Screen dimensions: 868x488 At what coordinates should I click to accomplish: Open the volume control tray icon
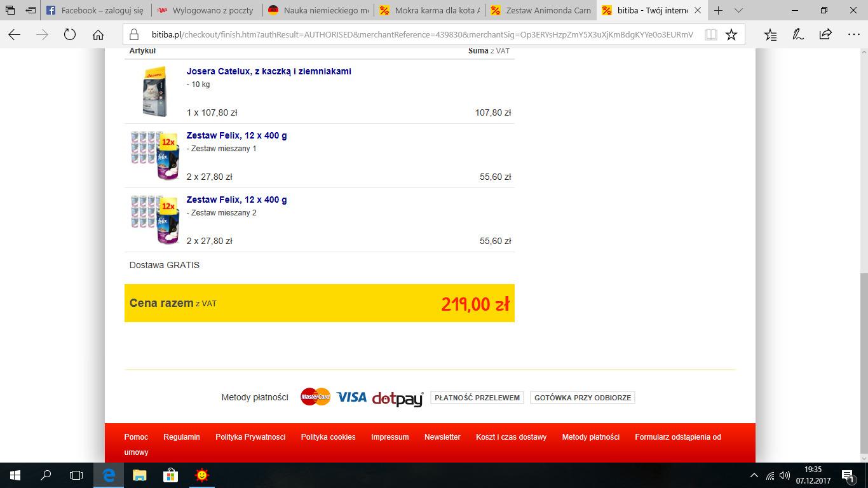pyautogui.click(x=785, y=475)
